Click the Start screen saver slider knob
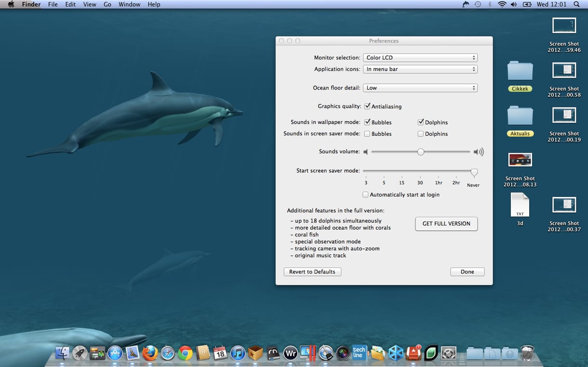This screenshot has height=367, width=588. tap(474, 172)
